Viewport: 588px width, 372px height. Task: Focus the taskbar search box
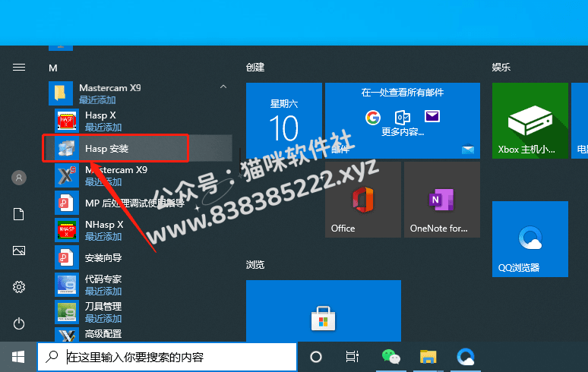coord(167,357)
